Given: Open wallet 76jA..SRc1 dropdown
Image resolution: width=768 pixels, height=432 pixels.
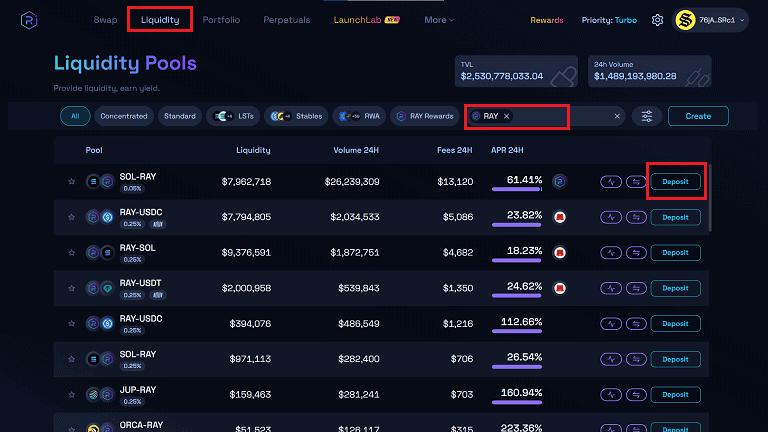Looking at the screenshot, I should tap(710, 20).
